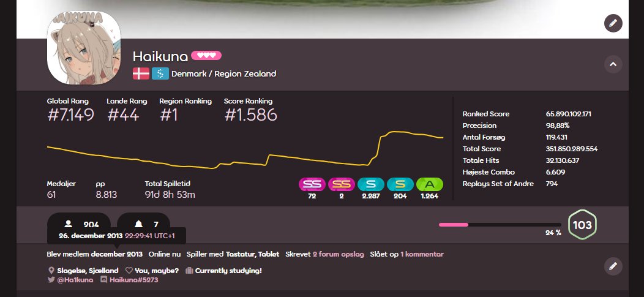The width and height of the screenshot is (644, 297).
Task: Click the Replays Set af Andre value 794
Action: coord(552,184)
